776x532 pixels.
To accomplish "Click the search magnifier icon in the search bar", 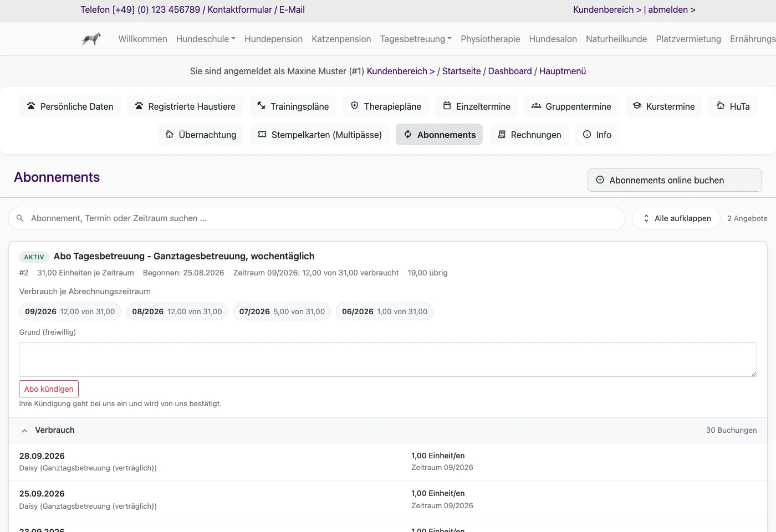I will 20,218.
